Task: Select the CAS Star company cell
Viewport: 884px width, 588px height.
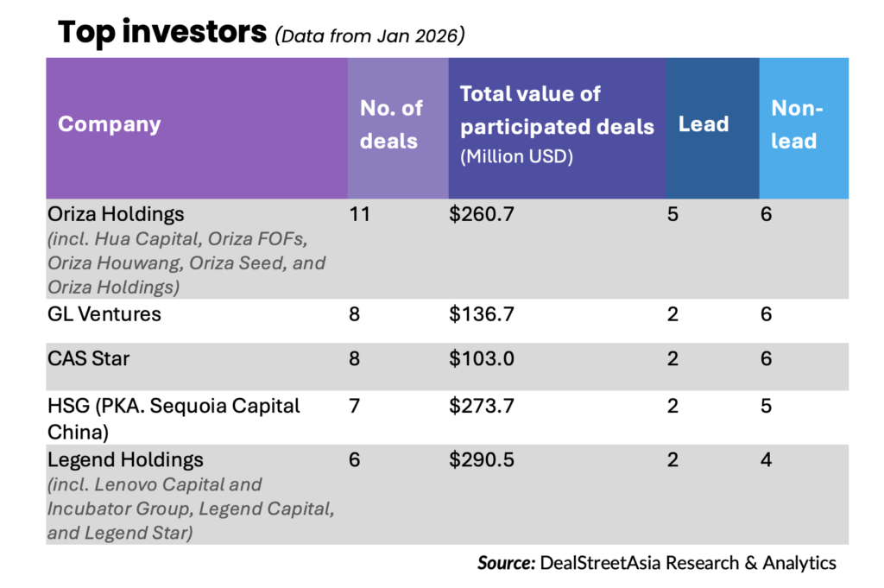Action: coord(89,357)
